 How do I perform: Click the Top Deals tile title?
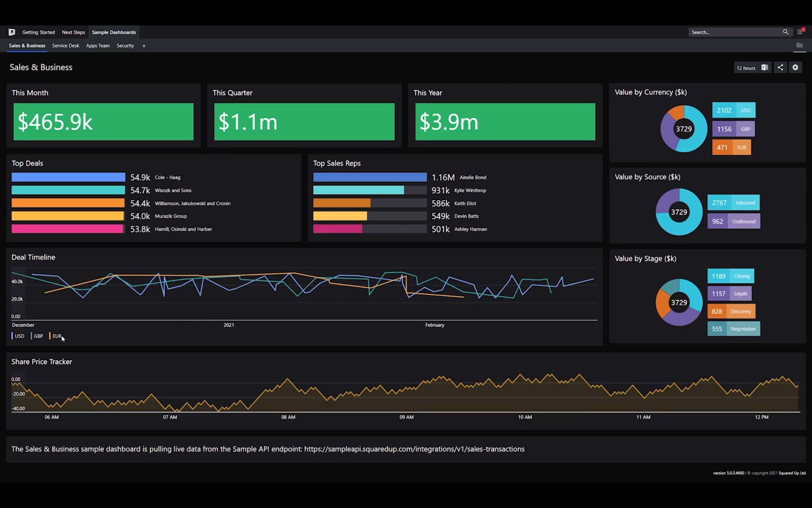tap(28, 163)
